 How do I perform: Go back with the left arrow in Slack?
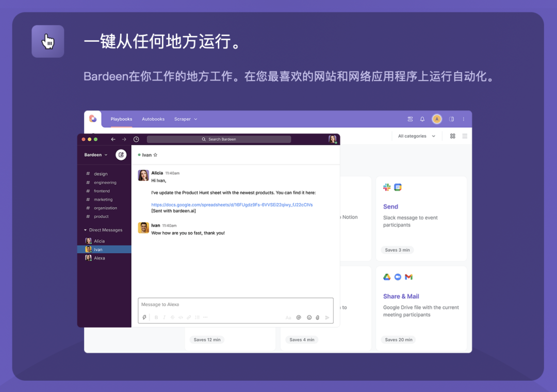tap(113, 139)
